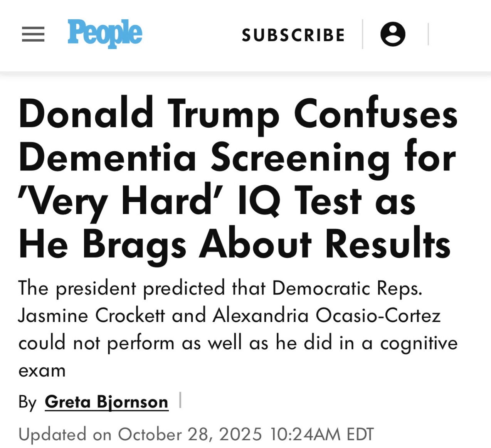Click "Alexandria Ocasio-Cortez" in the summary
Screen dimensions: 491x448
pos(326,315)
